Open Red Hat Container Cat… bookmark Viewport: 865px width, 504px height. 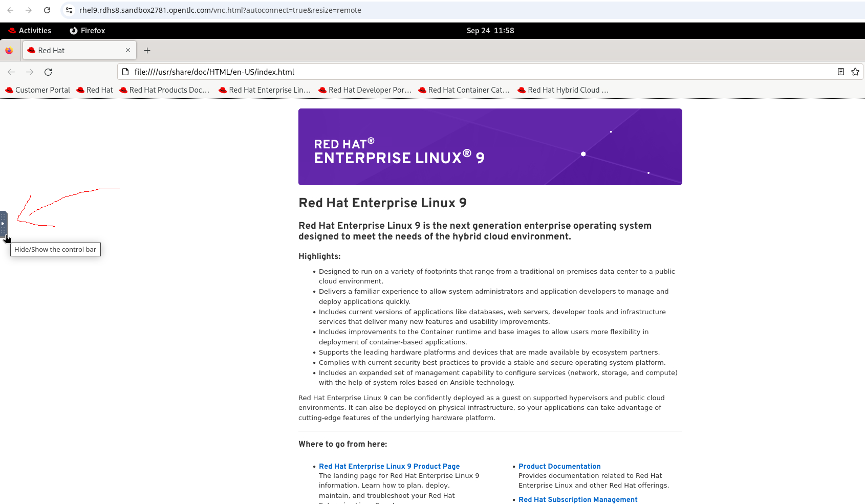pos(464,90)
